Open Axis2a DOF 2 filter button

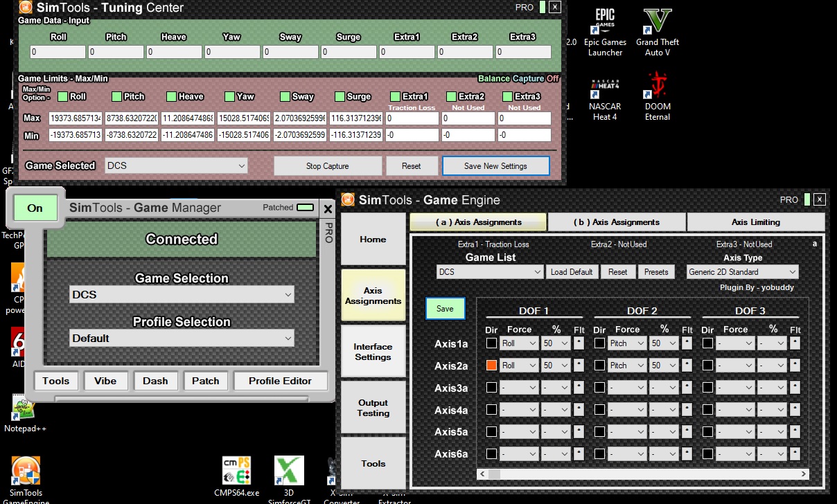[x=687, y=365]
